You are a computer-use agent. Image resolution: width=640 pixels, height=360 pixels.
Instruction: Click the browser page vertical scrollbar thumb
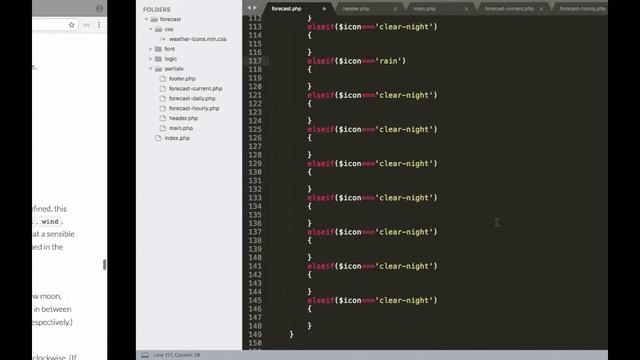tap(105, 264)
